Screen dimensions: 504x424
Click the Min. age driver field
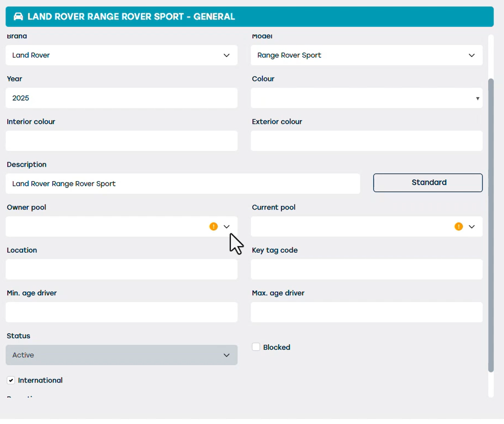(x=122, y=312)
